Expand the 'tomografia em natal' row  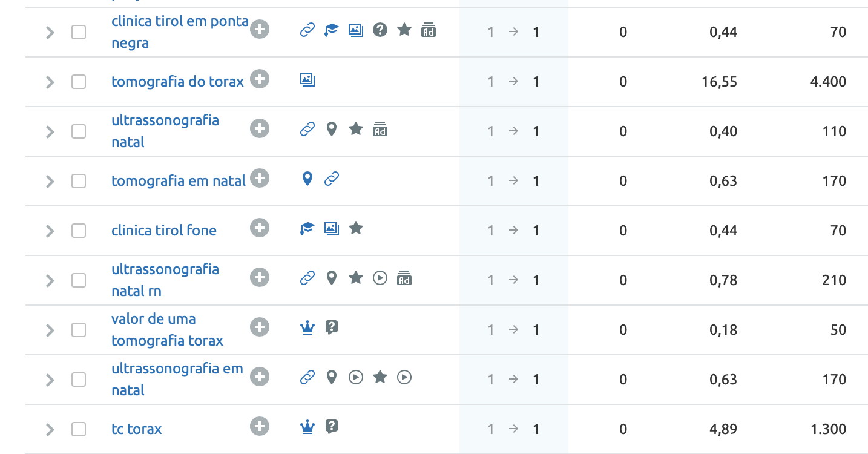pyautogui.click(x=50, y=181)
